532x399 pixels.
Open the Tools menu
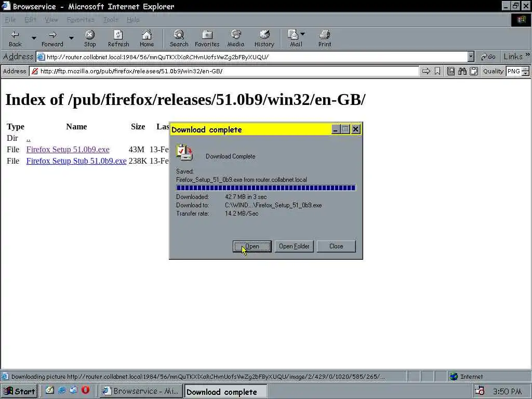(111, 20)
